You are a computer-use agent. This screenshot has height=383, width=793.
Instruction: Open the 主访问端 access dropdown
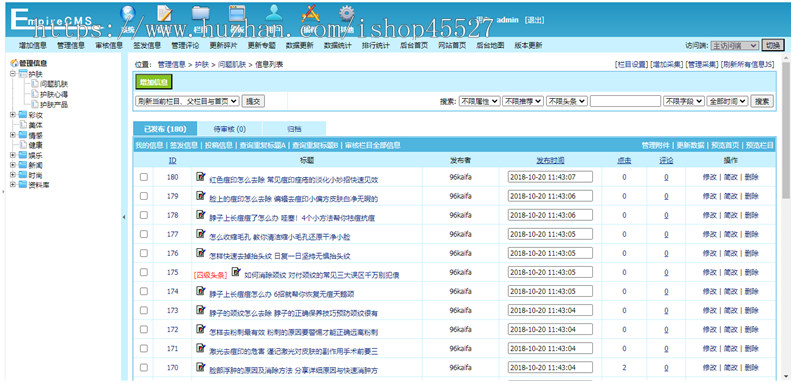tap(734, 45)
